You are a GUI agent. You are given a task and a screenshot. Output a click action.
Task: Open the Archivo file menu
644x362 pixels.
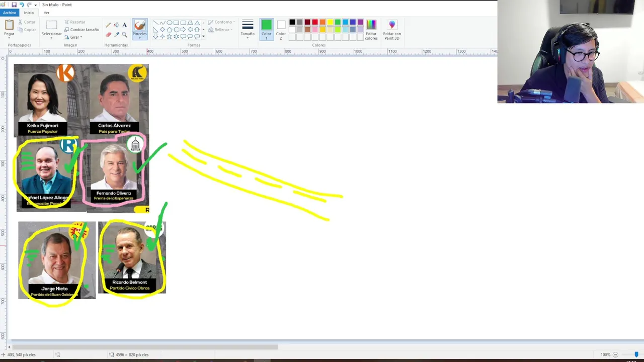pos(10,13)
